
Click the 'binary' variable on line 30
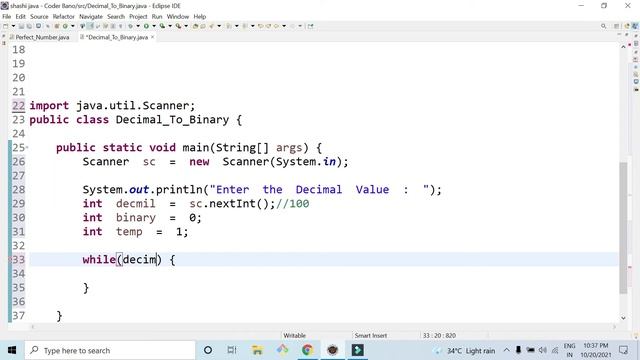[136, 218]
